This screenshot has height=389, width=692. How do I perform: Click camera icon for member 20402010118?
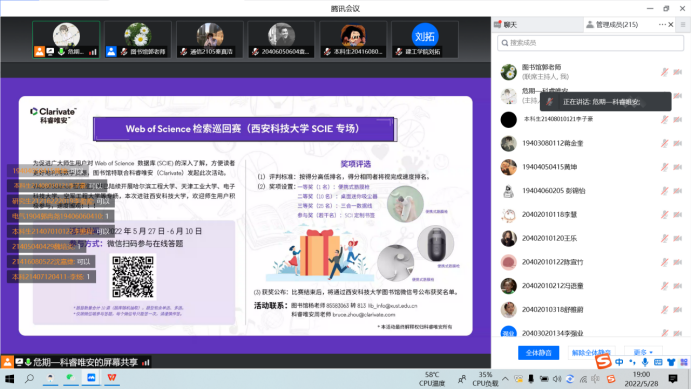coord(678,215)
